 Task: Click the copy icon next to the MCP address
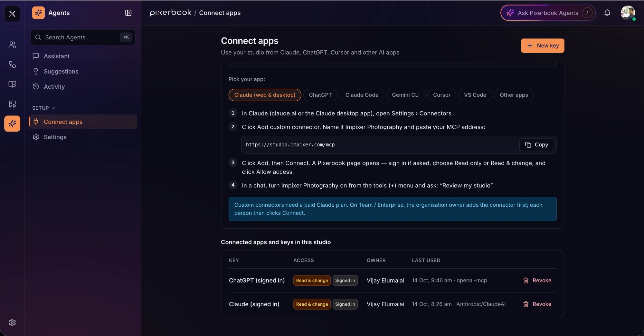pyautogui.click(x=528, y=145)
